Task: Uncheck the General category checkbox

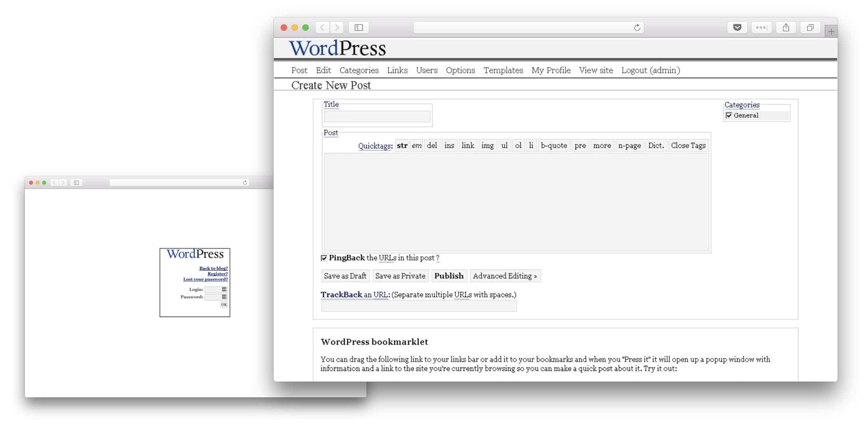Action: tap(729, 115)
